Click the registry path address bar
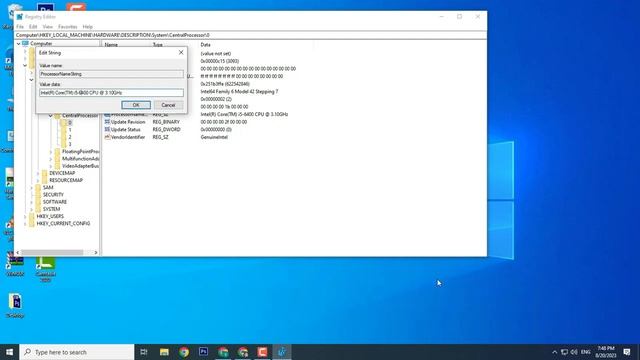640x360 pixels. [x=251, y=35]
